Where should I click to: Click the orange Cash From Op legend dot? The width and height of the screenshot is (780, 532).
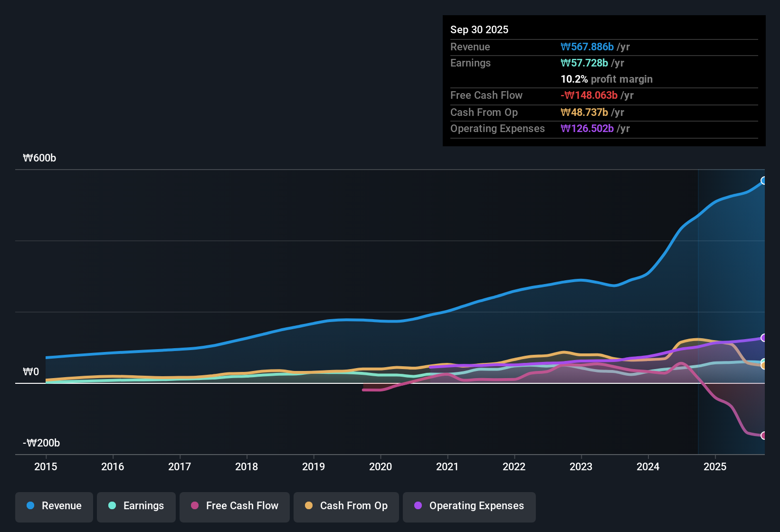[308, 506]
